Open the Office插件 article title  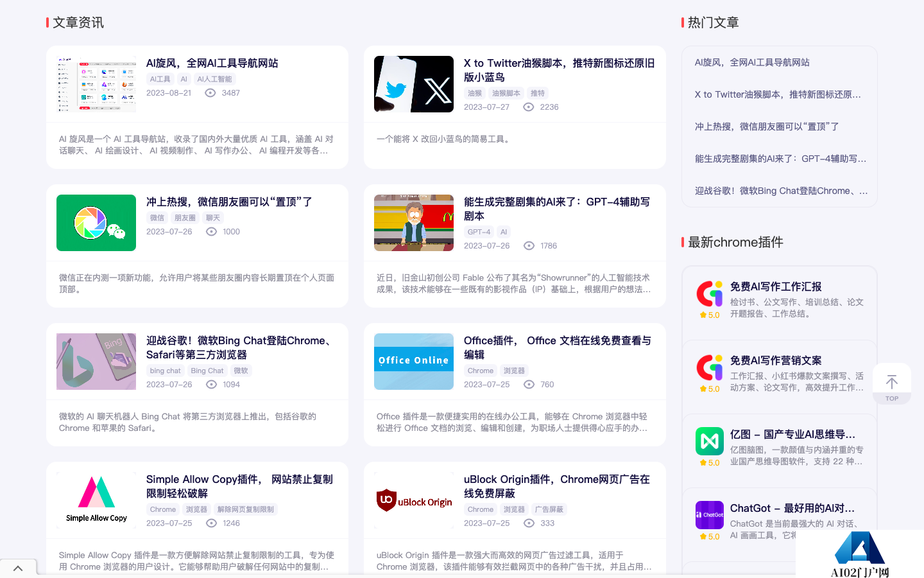pos(558,347)
